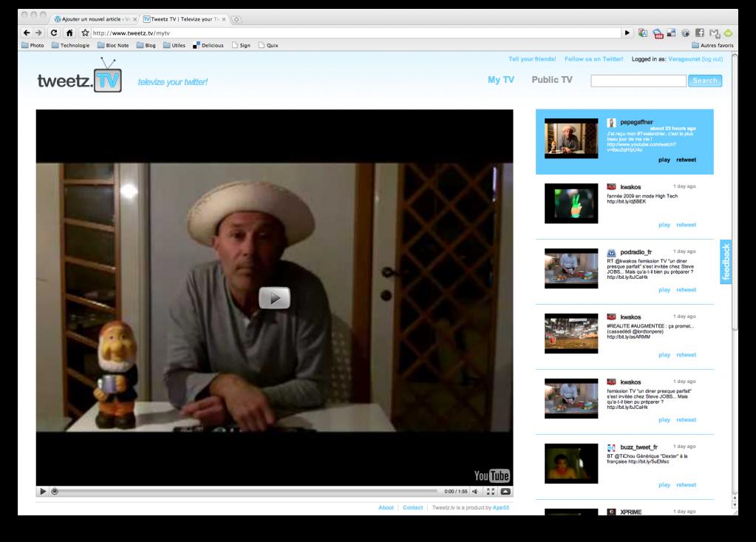The height and width of the screenshot is (542, 756).
Task: Click the go arrow beside the address bar
Action: [x=627, y=33]
